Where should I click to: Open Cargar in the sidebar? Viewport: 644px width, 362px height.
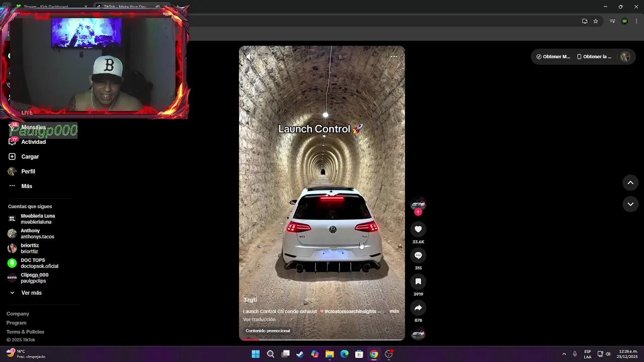(x=30, y=157)
